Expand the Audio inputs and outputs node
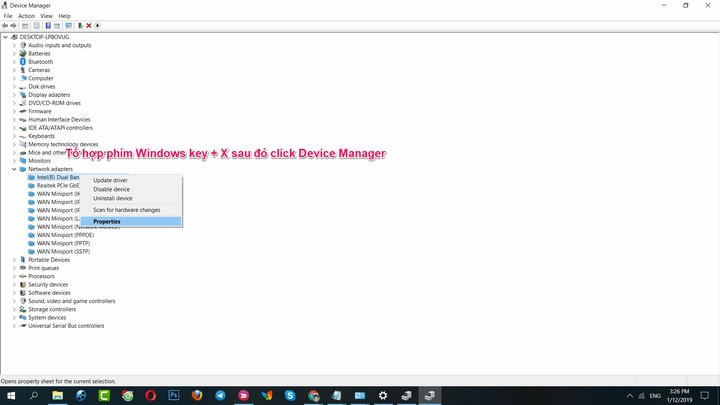Screen dimensions: 720x405 [x=14, y=45]
